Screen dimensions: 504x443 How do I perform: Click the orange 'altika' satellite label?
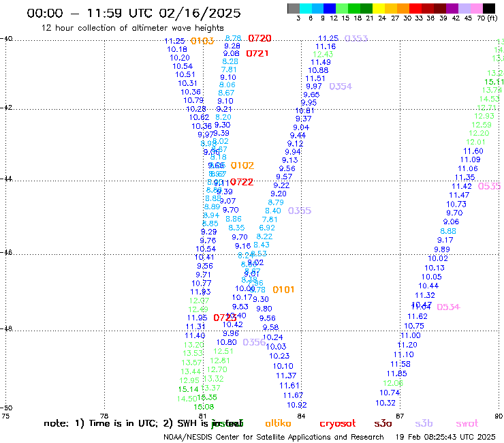[x=278, y=423]
